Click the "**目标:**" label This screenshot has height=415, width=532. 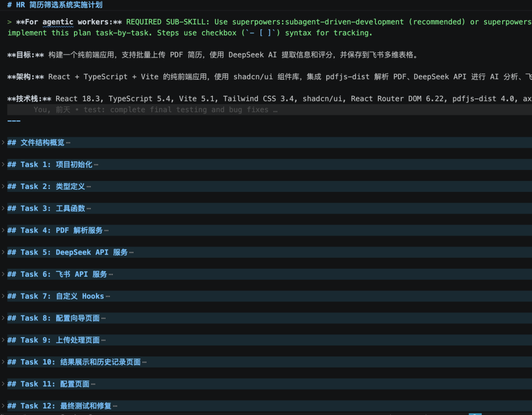coord(26,55)
